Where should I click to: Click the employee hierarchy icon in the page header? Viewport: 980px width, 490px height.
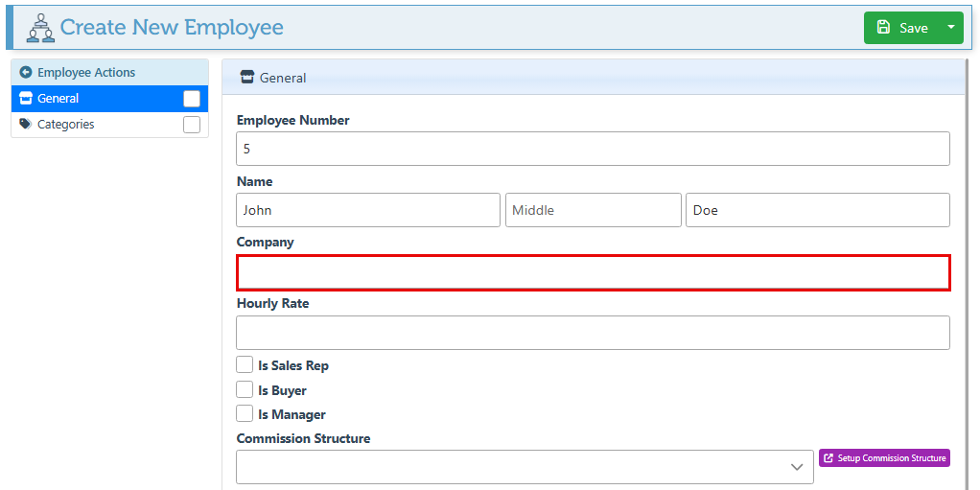(39, 28)
